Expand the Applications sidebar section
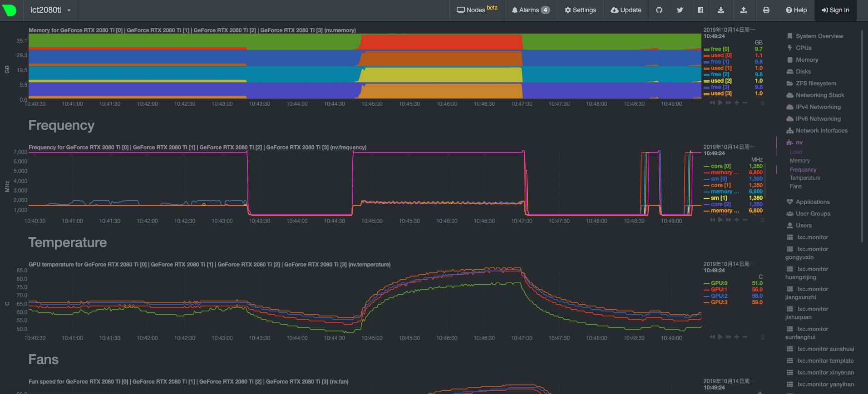Image resolution: width=868 pixels, height=394 pixels. [813, 202]
